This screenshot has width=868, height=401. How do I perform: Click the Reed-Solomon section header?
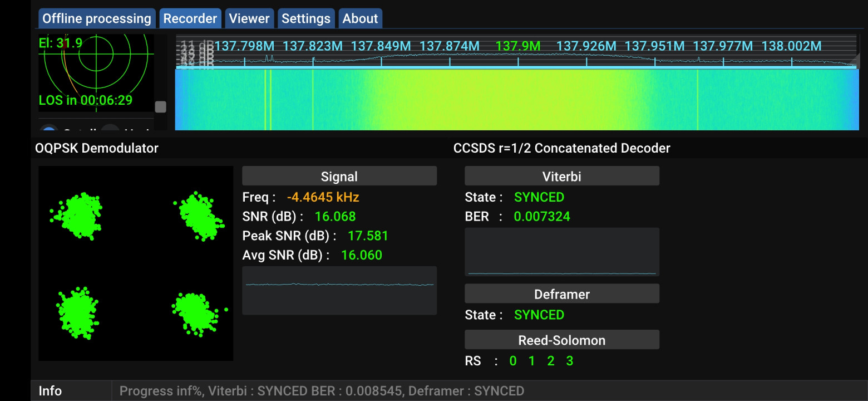click(x=562, y=340)
